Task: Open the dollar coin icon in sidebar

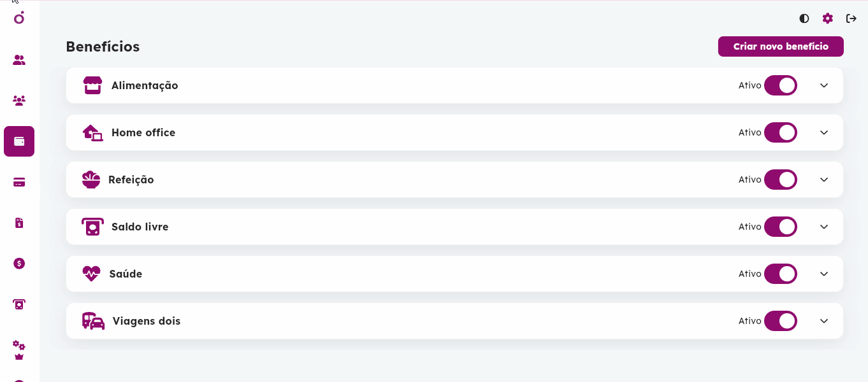Action: (19, 264)
